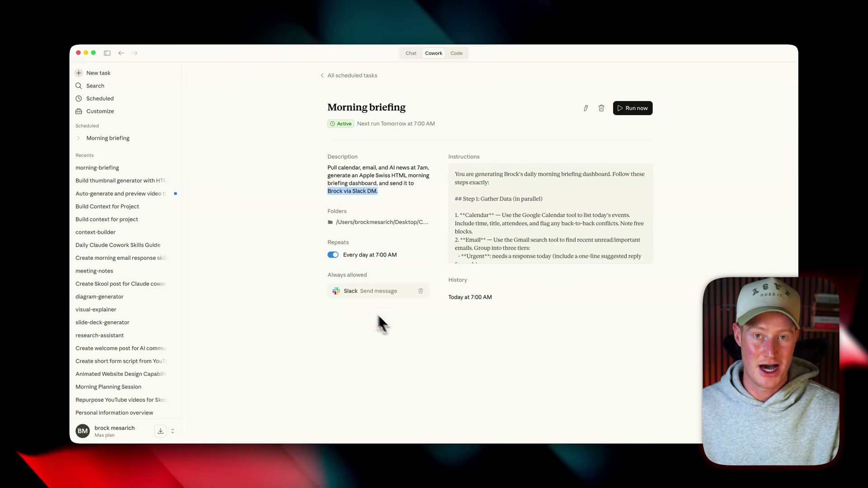Image resolution: width=868 pixels, height=488 pixels.
Task: Open the slide-deck-generator recent item
Action: [102, 323]
